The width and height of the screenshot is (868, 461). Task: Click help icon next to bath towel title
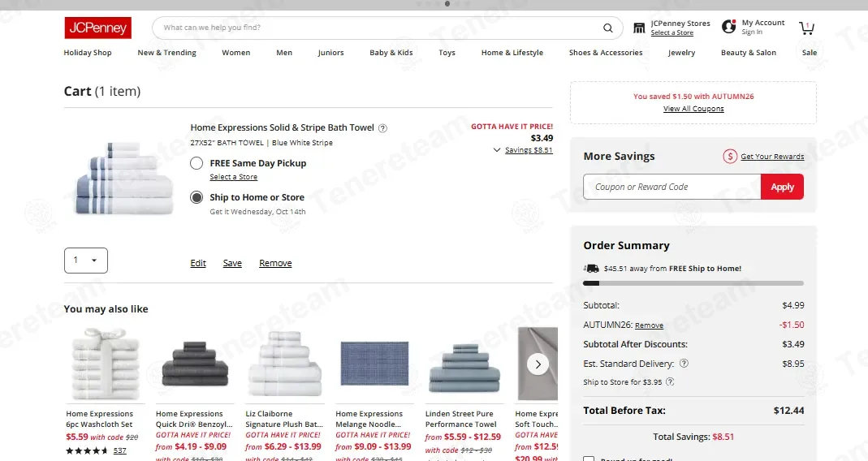[382, 128]
